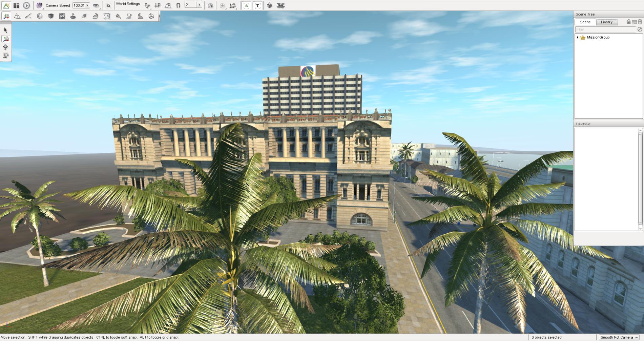Open the Mesh Road Editor
The width and height of the screenshot is (644, 341).
(x=96, y=16)
